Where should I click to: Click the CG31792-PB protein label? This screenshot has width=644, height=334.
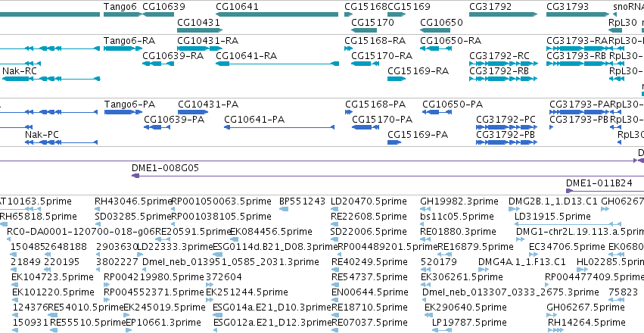pyautogui.click(x=506, y=135)
